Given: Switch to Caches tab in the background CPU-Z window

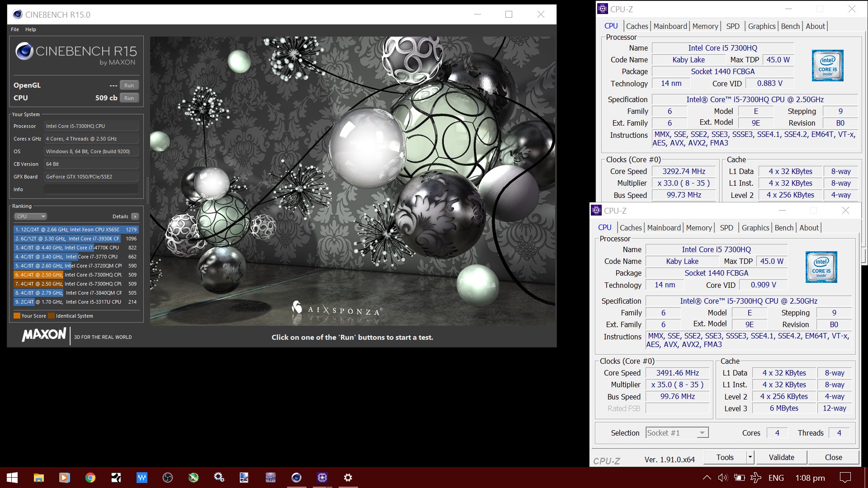Looking at the screenshot, I should click(x=637, y=26).
